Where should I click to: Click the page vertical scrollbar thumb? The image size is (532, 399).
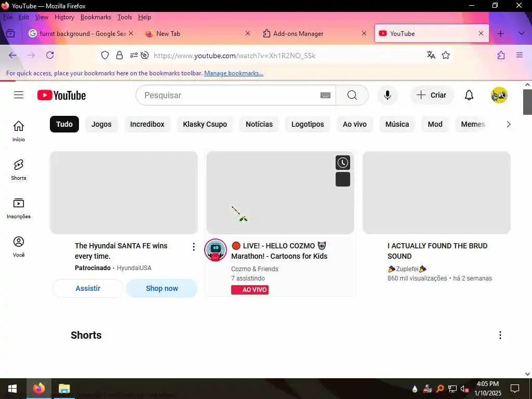click(527, 102)
